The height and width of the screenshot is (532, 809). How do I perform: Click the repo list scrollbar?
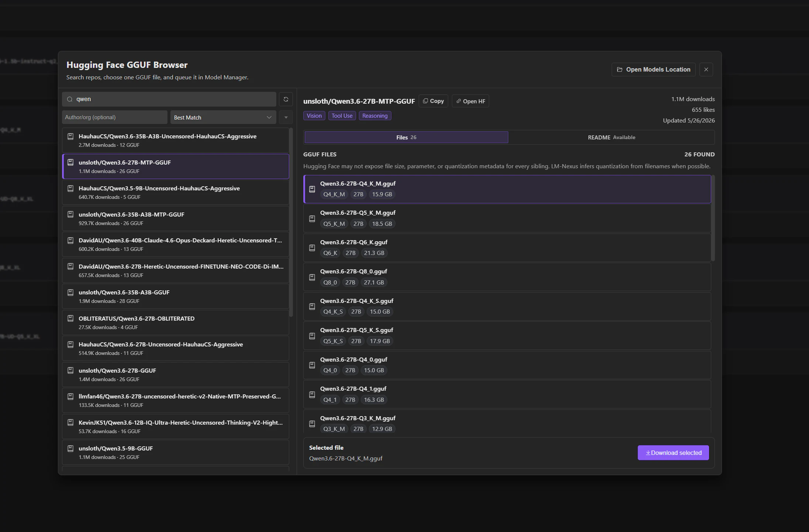click(x=291, y=222)
